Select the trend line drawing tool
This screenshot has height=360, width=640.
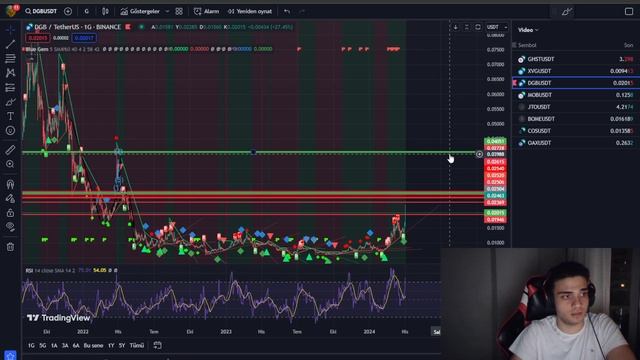coord(10,44)
